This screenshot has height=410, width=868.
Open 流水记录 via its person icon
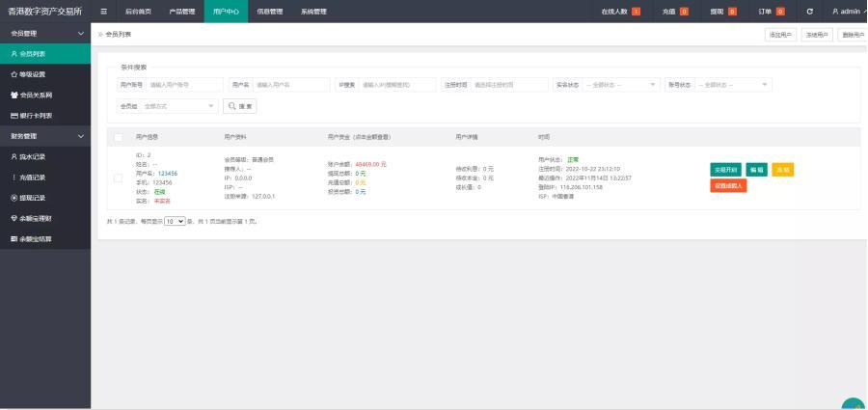(x=14, y=157)
